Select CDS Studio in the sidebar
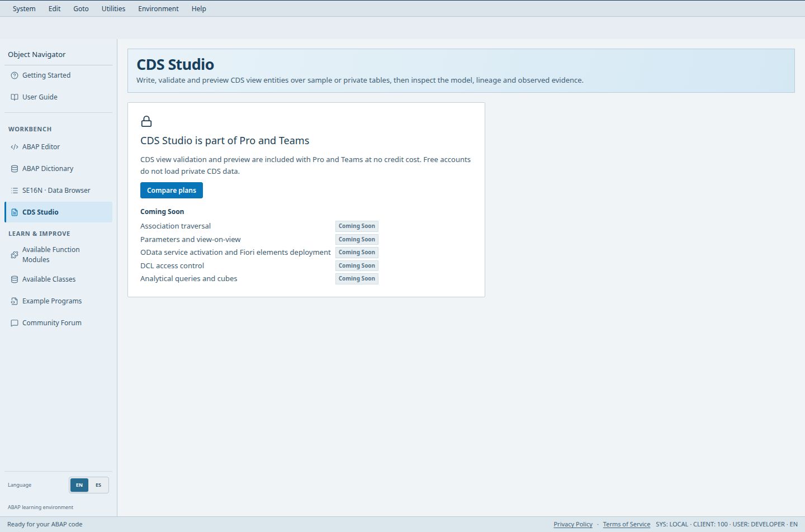Screen dimensions: 805x532 pyautogui.click(x=59, y=212)
